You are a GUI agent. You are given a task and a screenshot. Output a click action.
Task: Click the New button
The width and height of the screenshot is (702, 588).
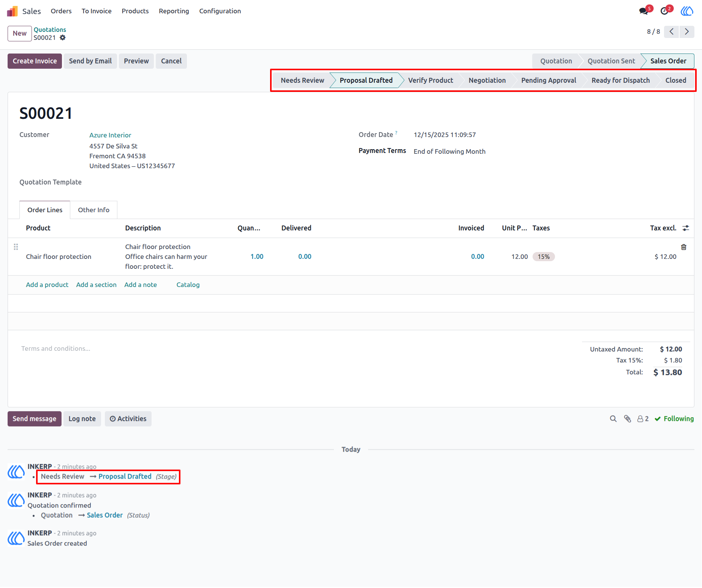19,33
